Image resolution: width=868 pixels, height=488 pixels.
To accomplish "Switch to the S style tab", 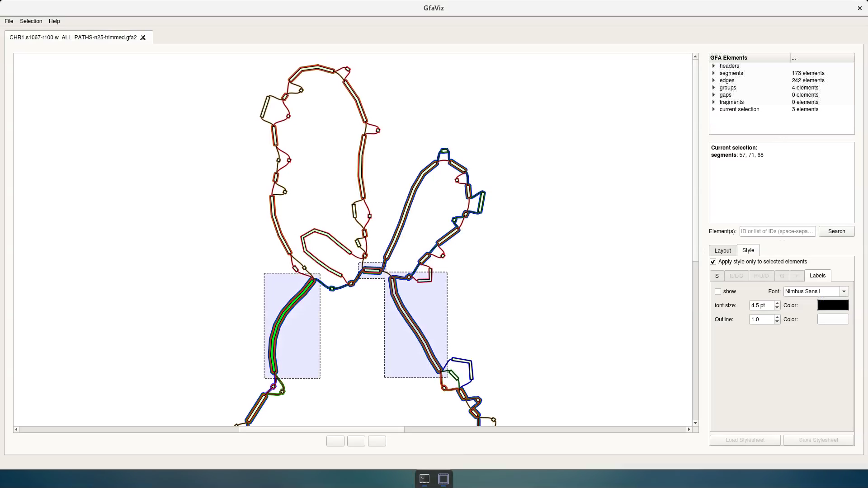I will pyautogui.click(x=717, y=276).
